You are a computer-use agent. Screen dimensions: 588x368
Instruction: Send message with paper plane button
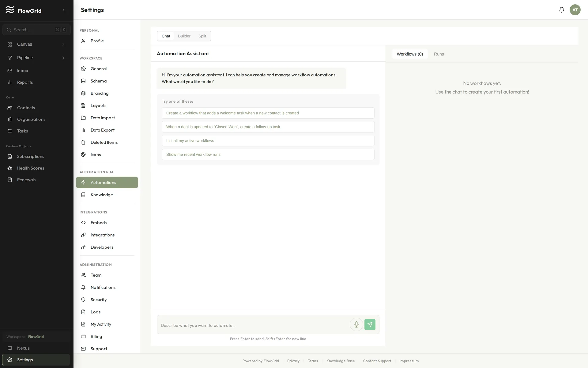pos(370,324)
